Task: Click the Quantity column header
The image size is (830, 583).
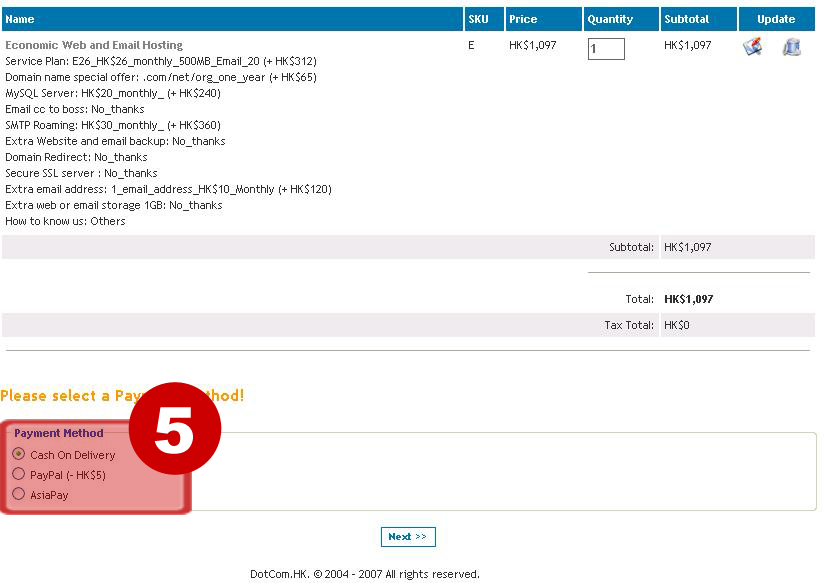Action: point(621,19)
